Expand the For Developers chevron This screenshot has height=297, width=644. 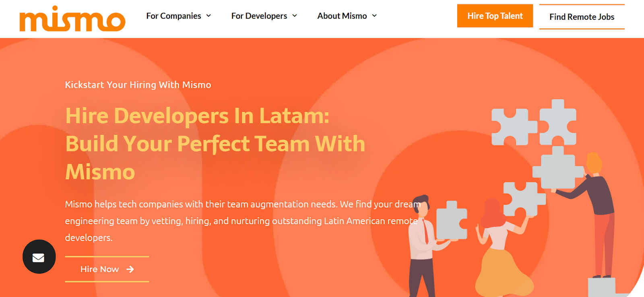coord(295,16)
